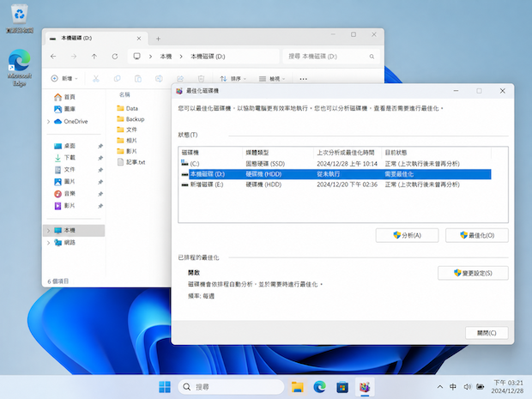Click the Cut scissors icon in Explorer toolbar
The height and width of the screenshot is (399, 532).
click(96, 79)
